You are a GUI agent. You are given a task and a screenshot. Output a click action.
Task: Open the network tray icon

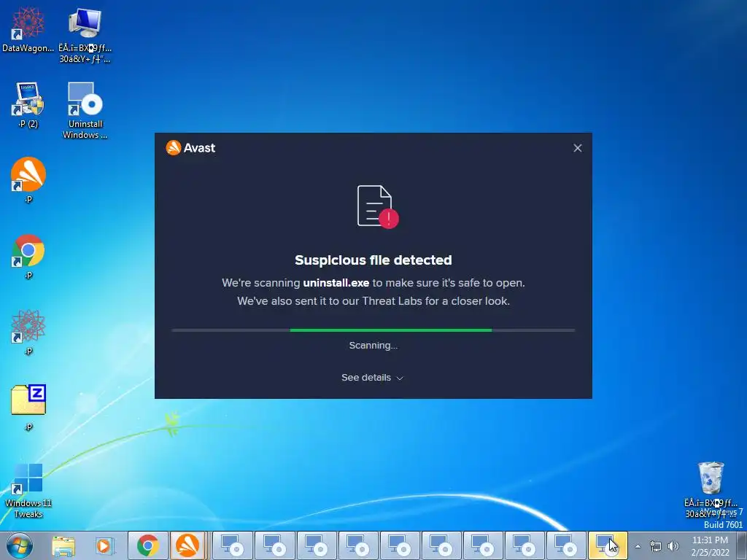click(x=656, y=547)
